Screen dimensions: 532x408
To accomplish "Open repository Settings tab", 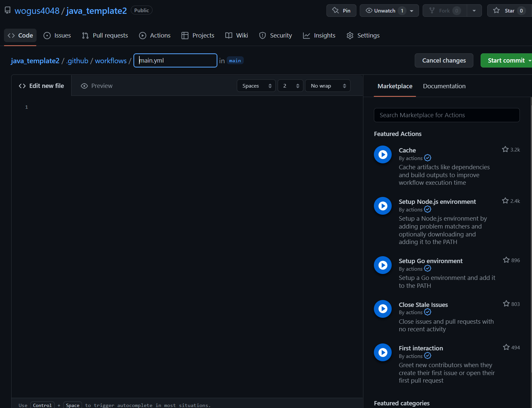I will click(363, 35).
